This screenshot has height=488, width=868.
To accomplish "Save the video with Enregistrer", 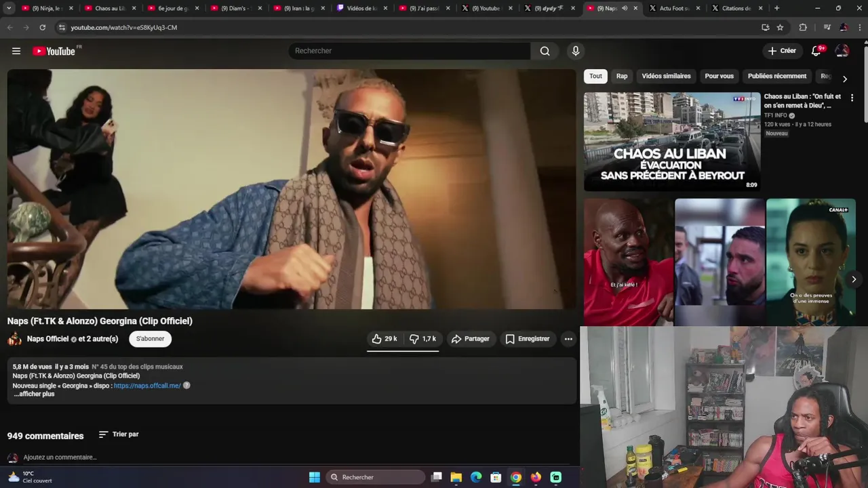I will (528, 339).
